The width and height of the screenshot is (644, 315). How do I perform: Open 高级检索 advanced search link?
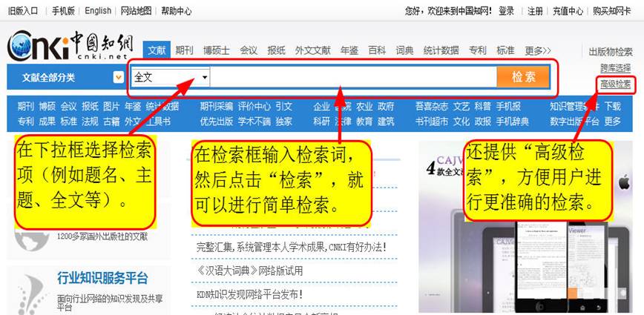point(615,84)
